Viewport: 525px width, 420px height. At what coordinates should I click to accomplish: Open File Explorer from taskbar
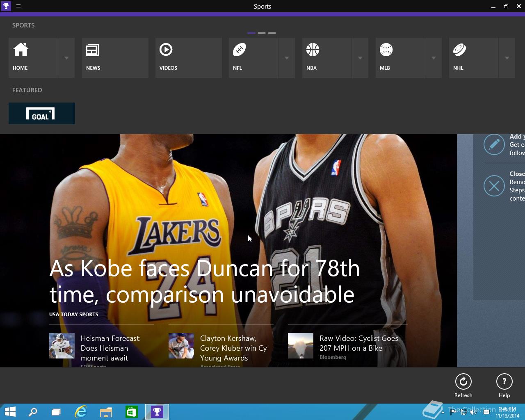coord(106,412)
